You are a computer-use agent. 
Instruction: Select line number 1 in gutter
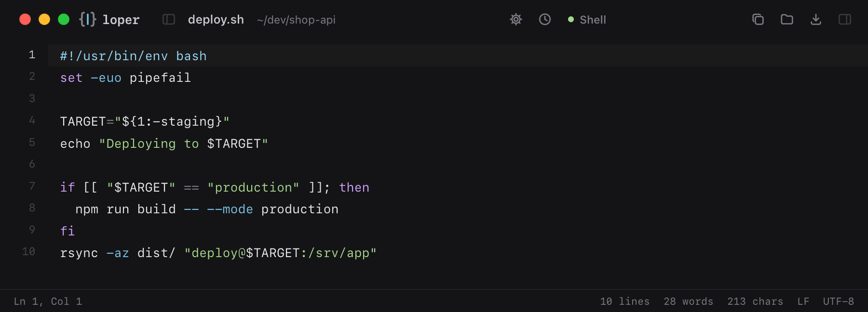(32, 55)
